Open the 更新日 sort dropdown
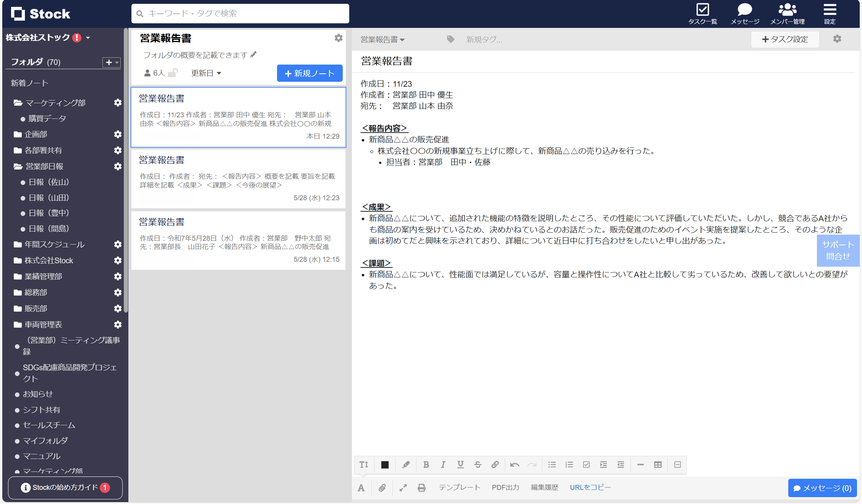The width and height of the screenshot is (862, 504). click(206, 73)
